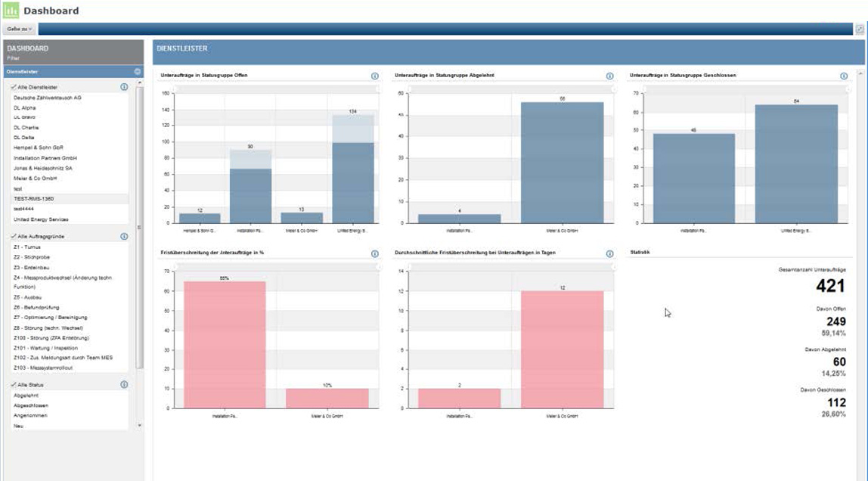The height and width of the screenshot is (481, 868).
Task: Click info icon beside 'Alle Auftragsgründe'
Action: 123,234
